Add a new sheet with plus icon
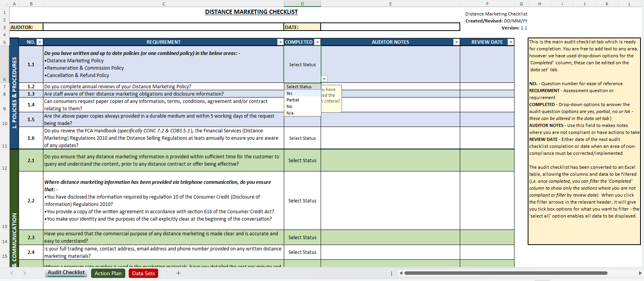 click(178, 273)
